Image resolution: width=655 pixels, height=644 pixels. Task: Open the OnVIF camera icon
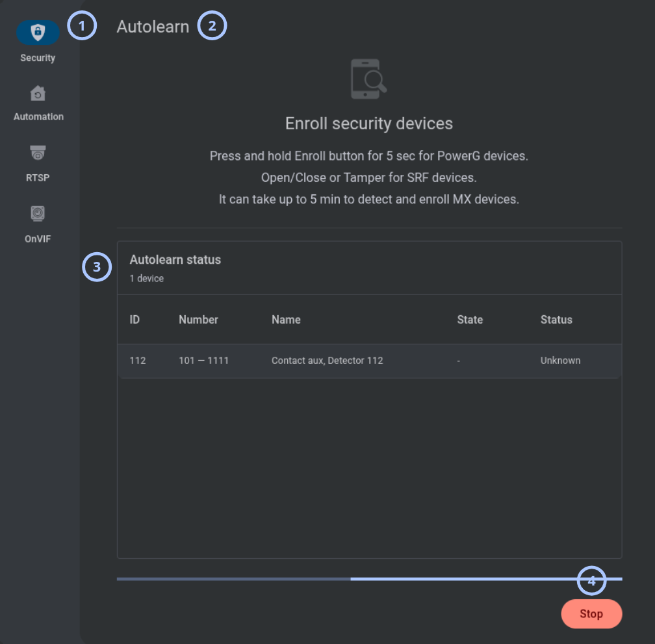[38, 213]
